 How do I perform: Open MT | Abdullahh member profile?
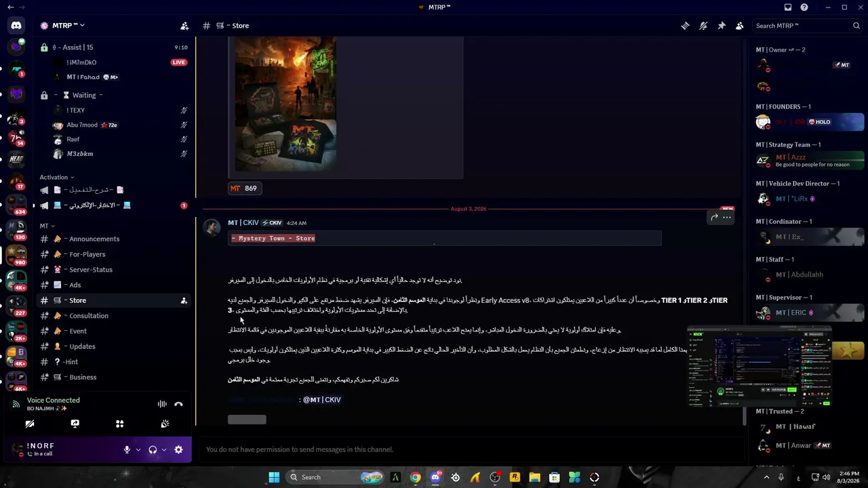point(810,275)
